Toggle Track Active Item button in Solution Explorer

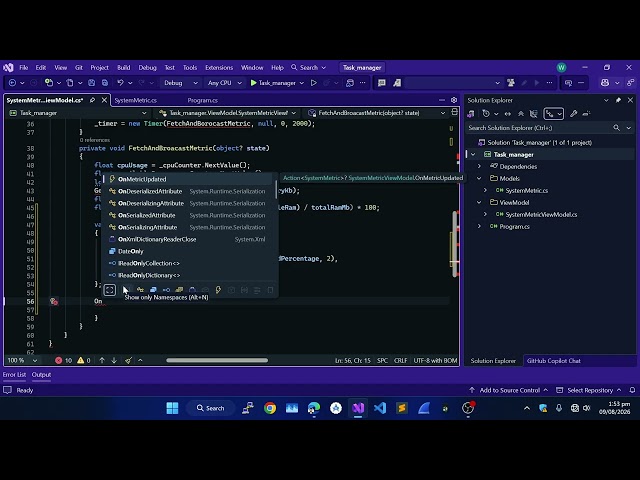pos(553,114)
